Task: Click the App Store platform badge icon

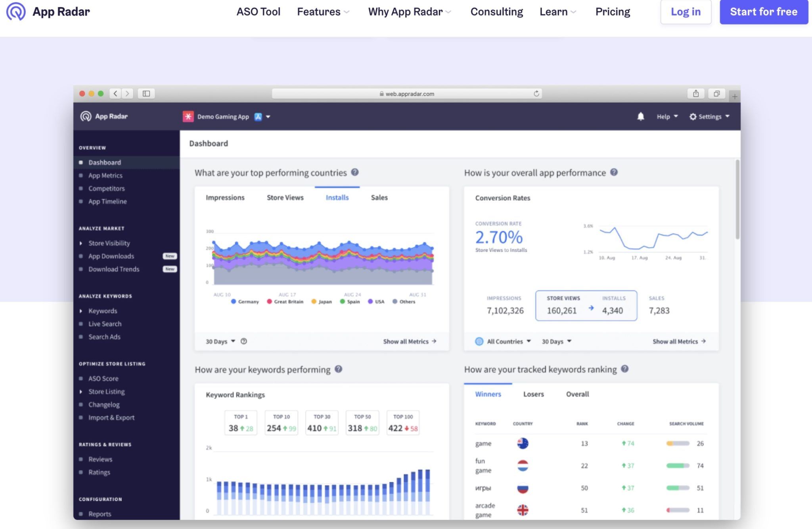Action: click(258, 117)
